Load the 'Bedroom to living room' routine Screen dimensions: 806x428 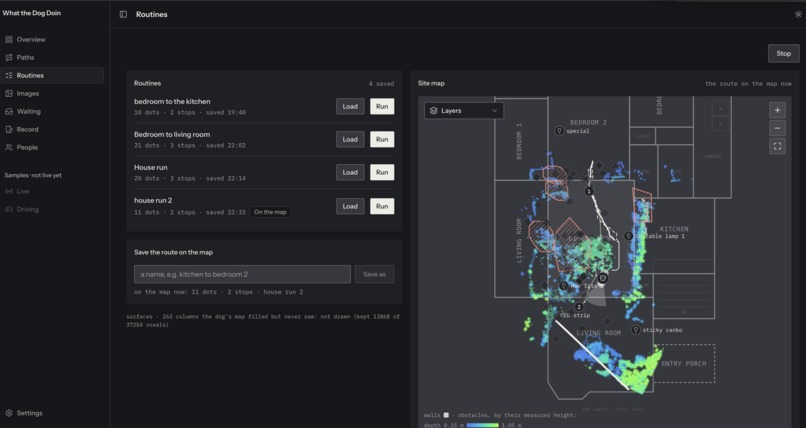350,139
